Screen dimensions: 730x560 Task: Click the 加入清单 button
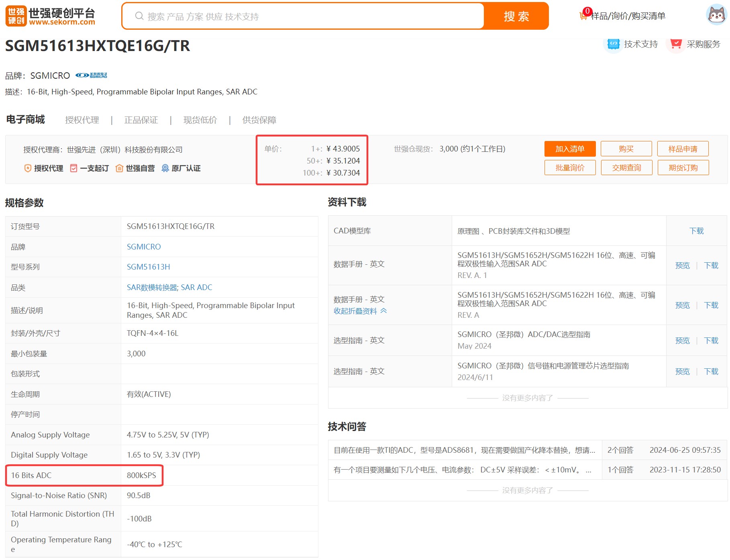pos(570,149)
